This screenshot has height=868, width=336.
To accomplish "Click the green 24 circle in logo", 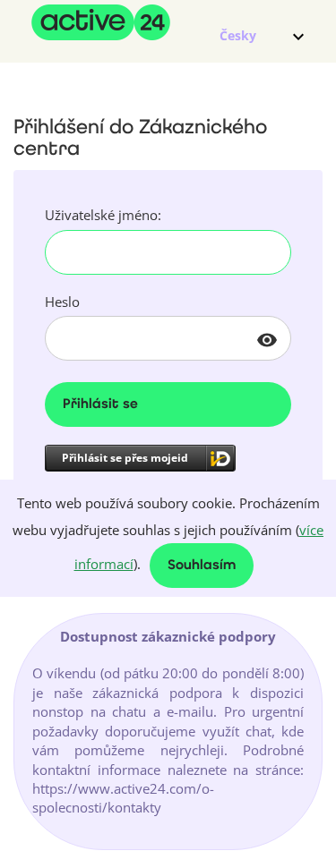I will click(x=152, y=22).
